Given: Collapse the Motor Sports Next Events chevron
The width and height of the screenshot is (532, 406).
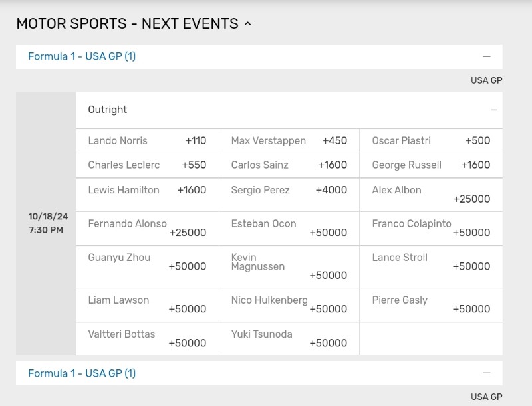Looking at the screenshot, I should (247, 24).
